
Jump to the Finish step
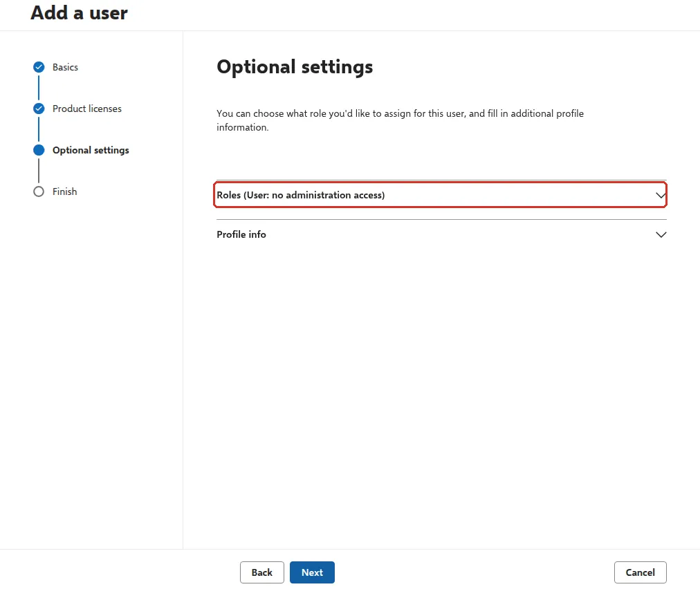coord(65,191)
